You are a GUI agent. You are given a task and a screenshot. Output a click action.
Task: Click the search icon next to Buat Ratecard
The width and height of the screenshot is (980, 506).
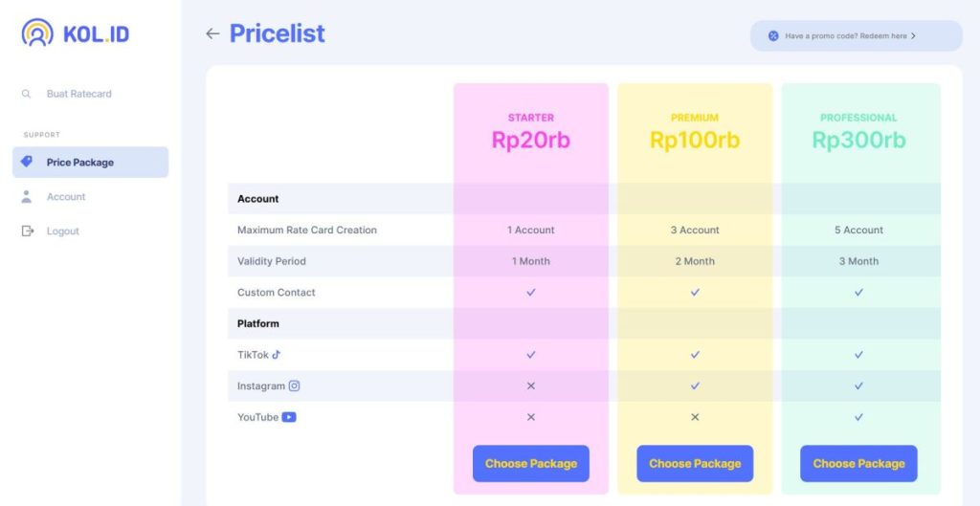26,94
